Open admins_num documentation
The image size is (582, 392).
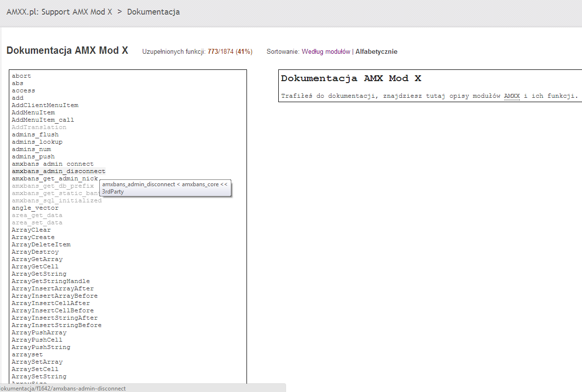coord(31,149)
